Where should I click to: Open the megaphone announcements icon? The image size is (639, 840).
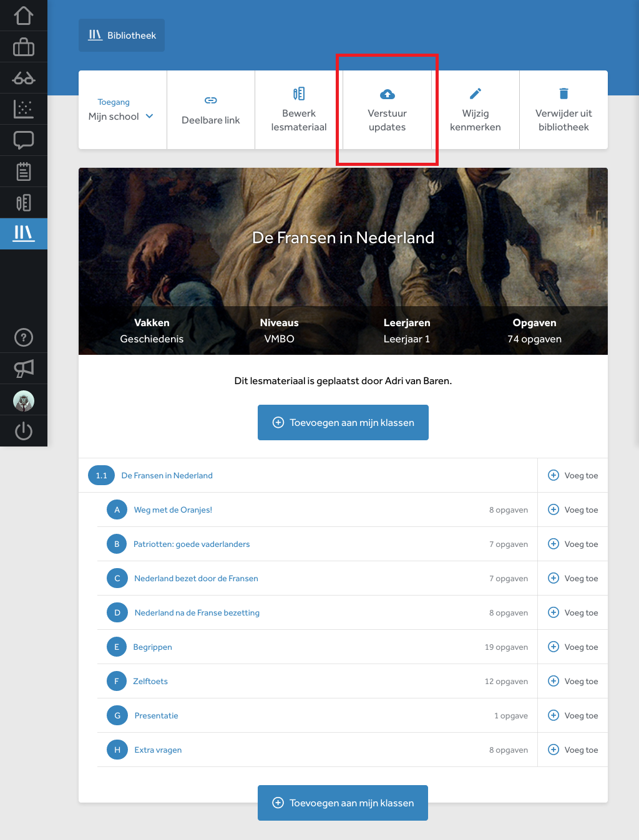[x=24, y=369]
